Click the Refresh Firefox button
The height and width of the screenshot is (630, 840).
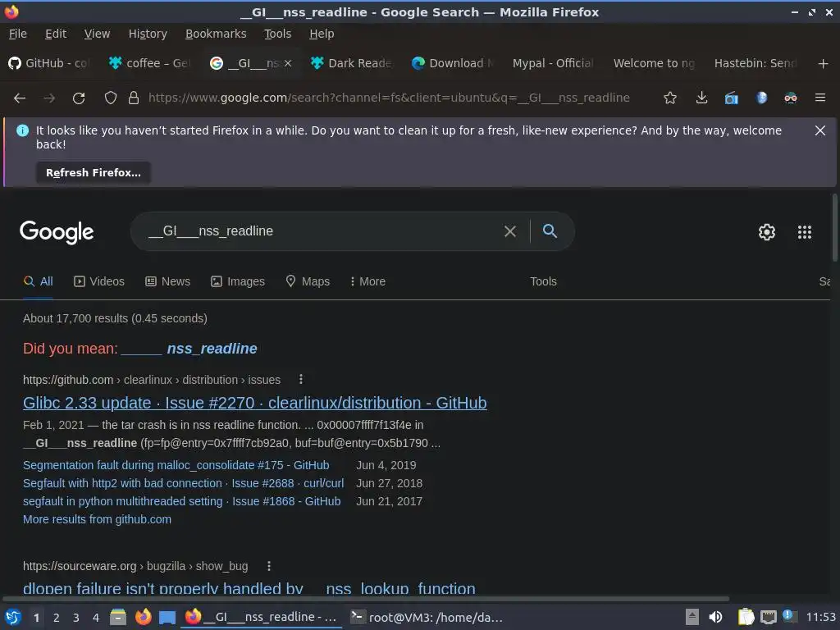point(94,173)
